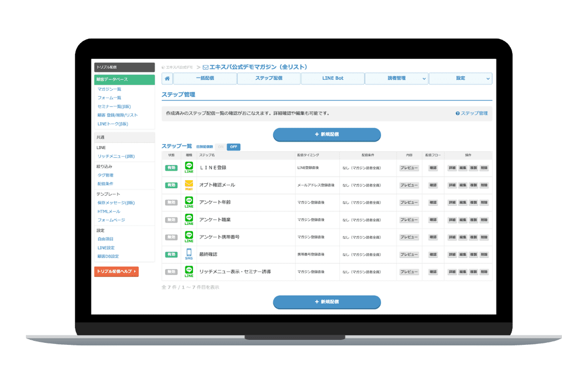The height and width of the screenshot is (384, 588).
Task: Open the LINE Bot tab
Action: pos(333,78)
